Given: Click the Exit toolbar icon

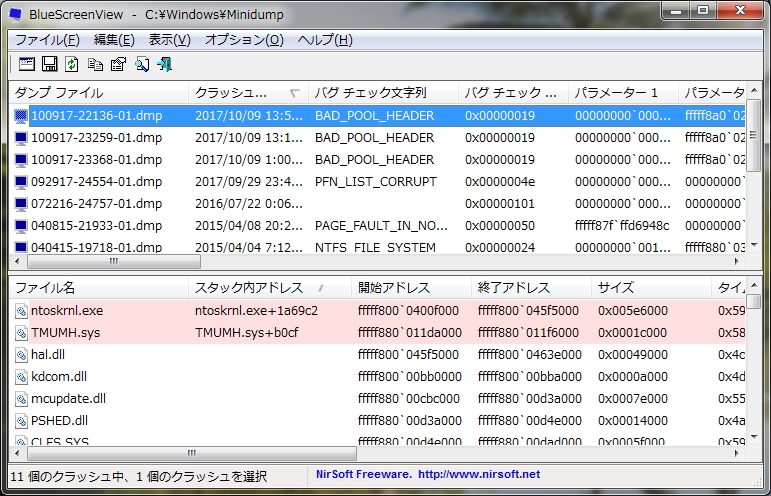Looking at the screenshot, I should 165,64.
